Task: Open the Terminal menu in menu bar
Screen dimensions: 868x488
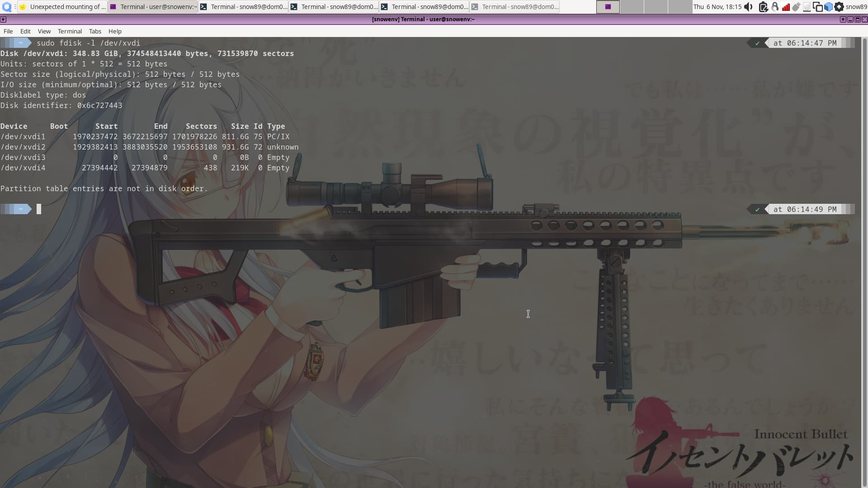Action: click(70, 31)
